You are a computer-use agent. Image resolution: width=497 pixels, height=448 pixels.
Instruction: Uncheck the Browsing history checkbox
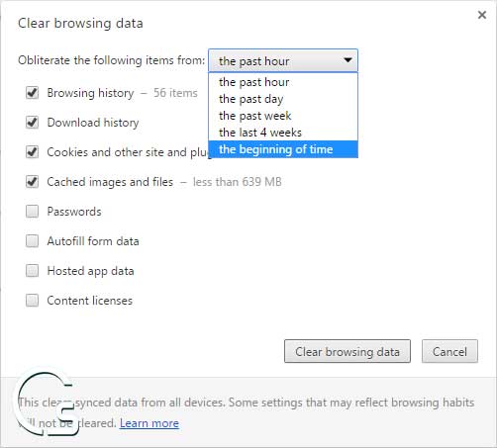coord(32,93)
